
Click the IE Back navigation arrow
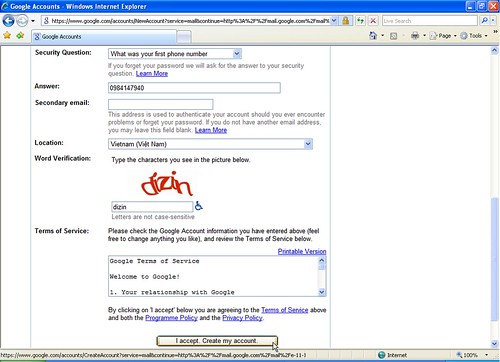pos(8,21)
